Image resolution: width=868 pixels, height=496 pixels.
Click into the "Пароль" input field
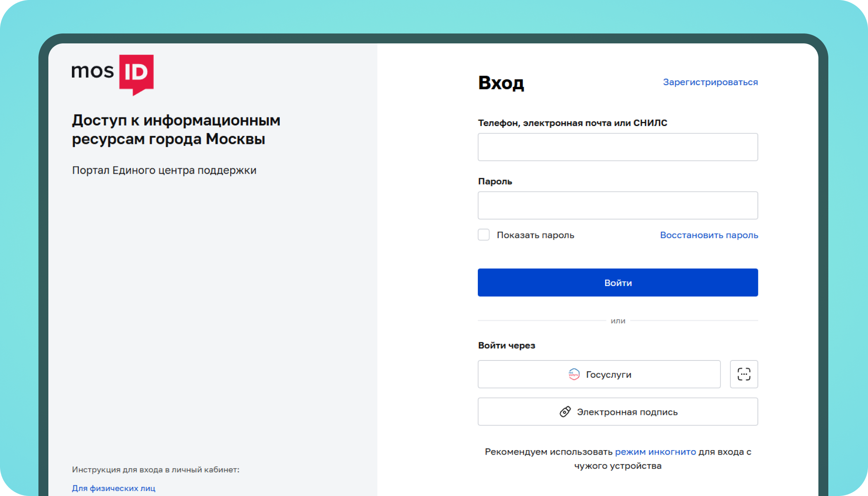tap(618, 205)
